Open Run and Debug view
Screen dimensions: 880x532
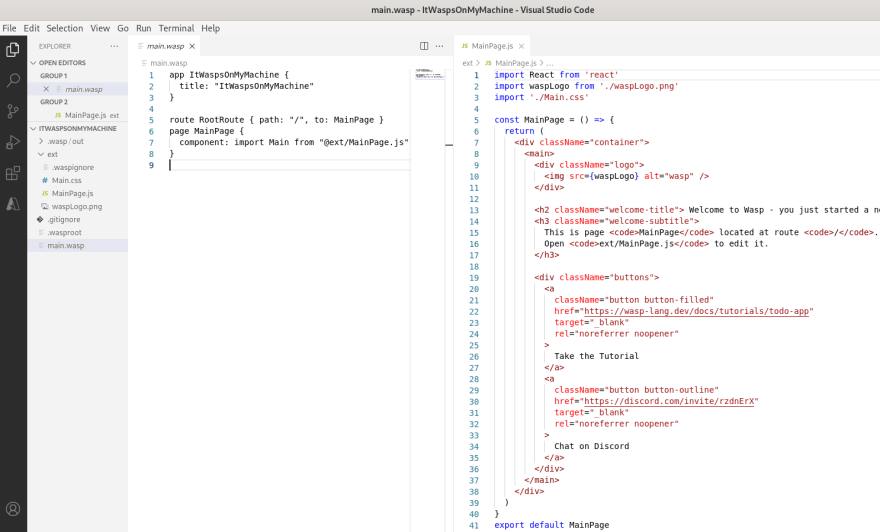tap(13, 143)
